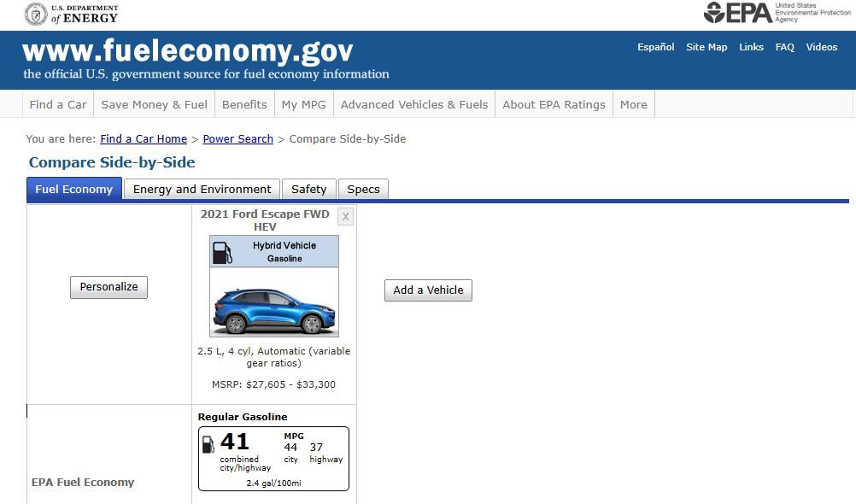Switch to the Safety tab
The height and width of the screenshot is (504, 856).
309,190
